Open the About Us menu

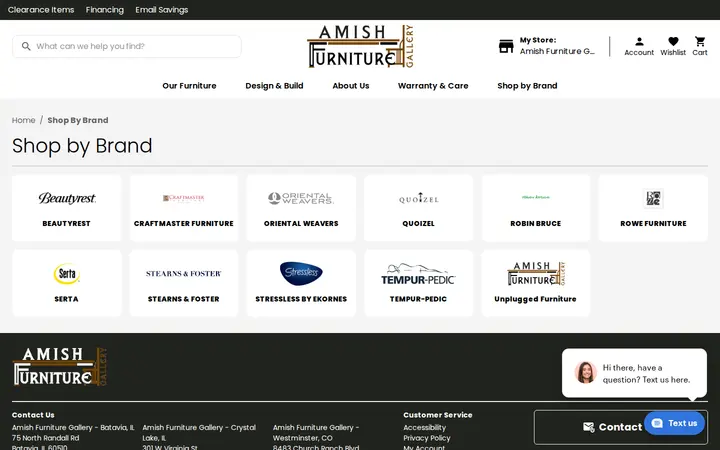pyautogui.click(x=351, y=86)
